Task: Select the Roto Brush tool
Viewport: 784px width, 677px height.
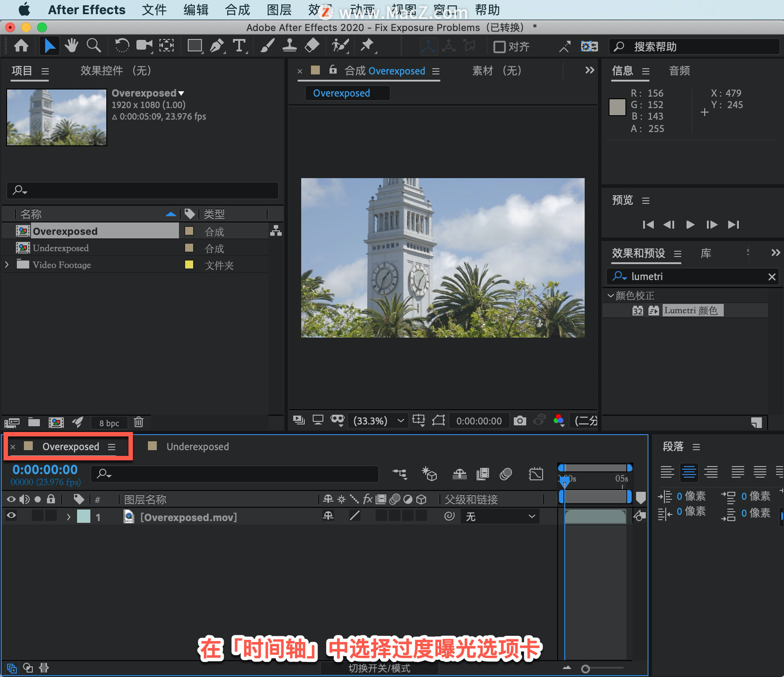Action: click(340, 46)
